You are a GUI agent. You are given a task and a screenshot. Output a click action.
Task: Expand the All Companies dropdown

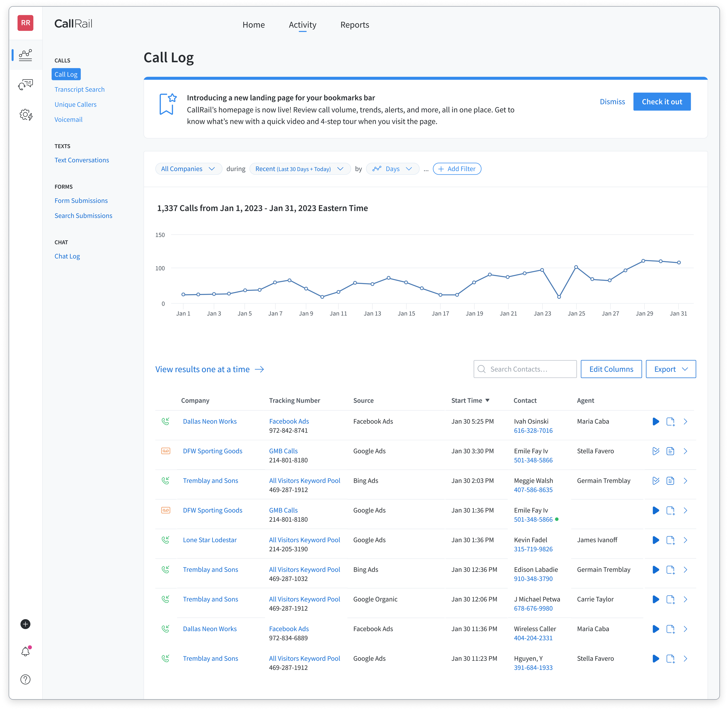tap(188, 169)
